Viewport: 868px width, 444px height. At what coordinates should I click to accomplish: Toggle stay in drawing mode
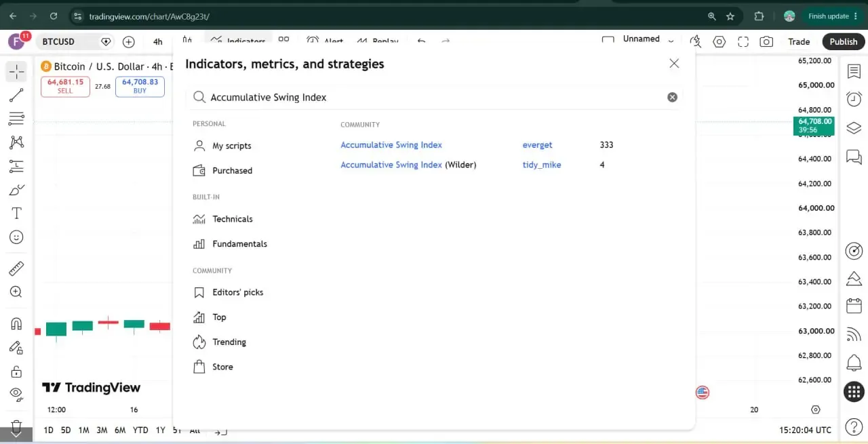16,347
